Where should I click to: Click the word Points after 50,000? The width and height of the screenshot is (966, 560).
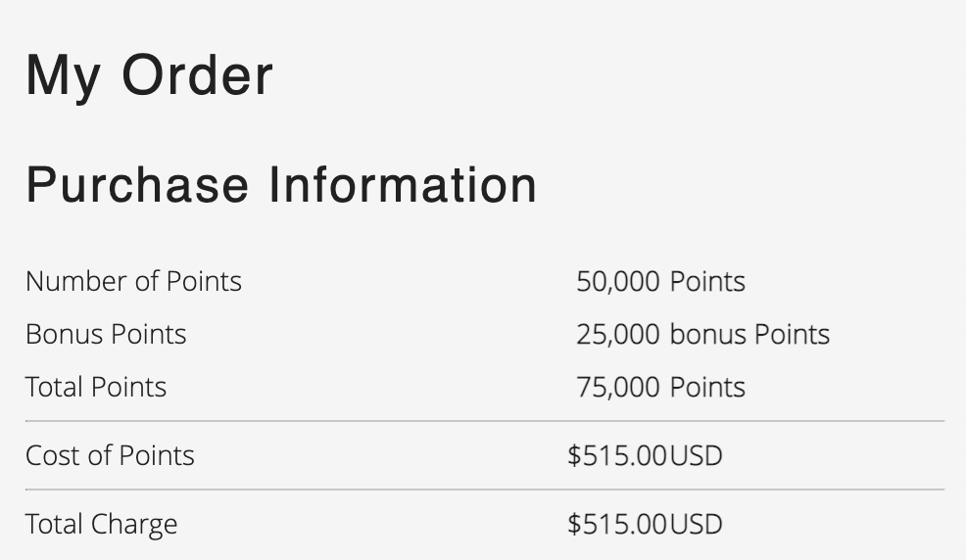tap(707, 282)
